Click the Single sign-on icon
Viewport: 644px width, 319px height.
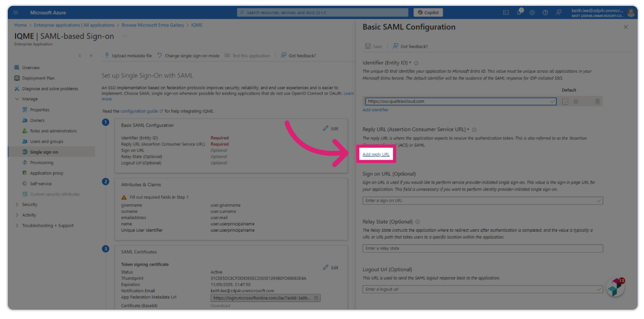25,152
